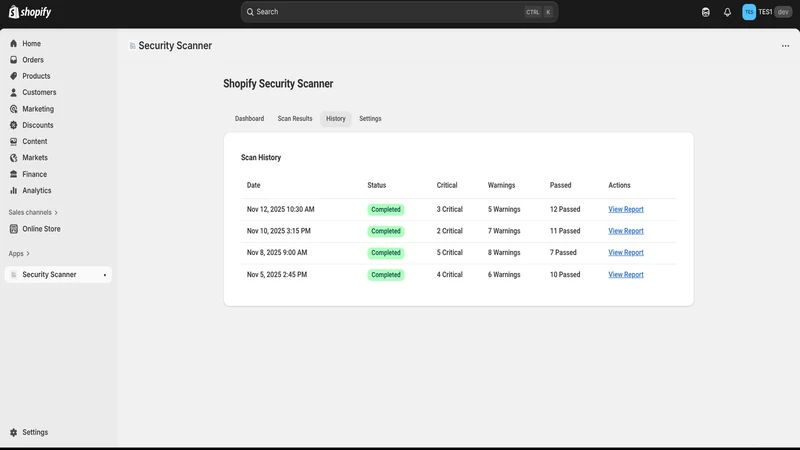Screen dimensions: 800x450
Task: Click the CTRL K shortcut badge
Action: [539, 12]
